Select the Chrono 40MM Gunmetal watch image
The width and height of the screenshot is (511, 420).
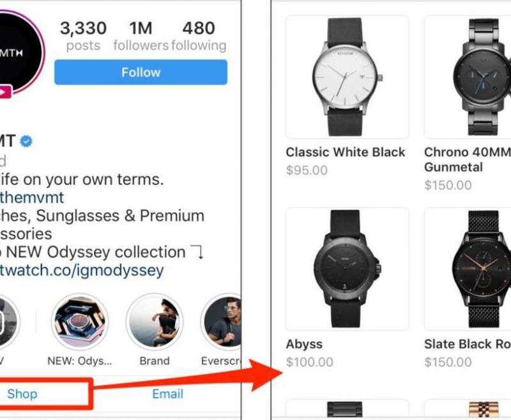[468, 77]
